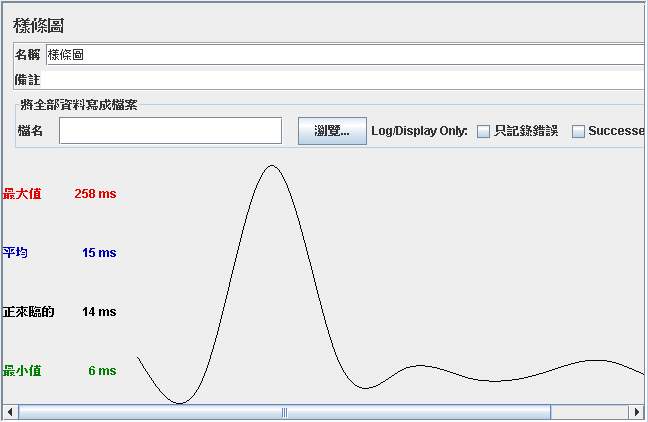Click the spline curve peak

coord(272,166)
